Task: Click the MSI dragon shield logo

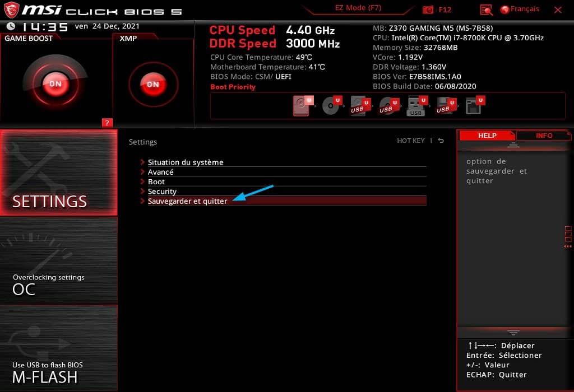Action: pos(11,10)
